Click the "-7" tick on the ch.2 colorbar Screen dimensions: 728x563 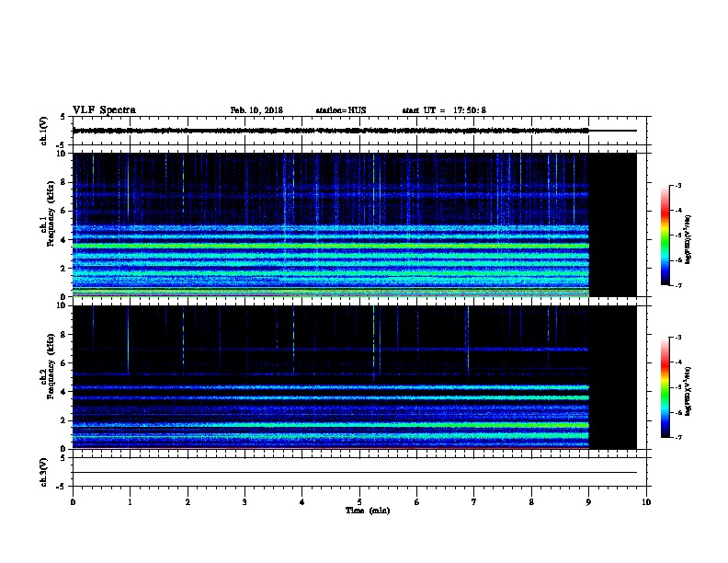677,438
